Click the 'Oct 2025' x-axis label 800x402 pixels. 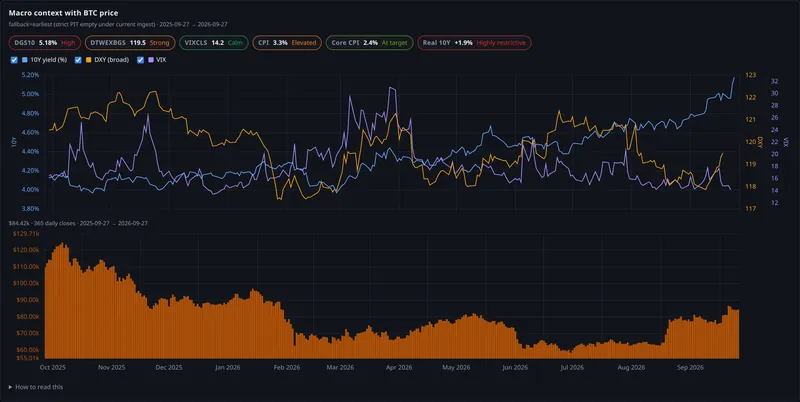tap(53, 367)
